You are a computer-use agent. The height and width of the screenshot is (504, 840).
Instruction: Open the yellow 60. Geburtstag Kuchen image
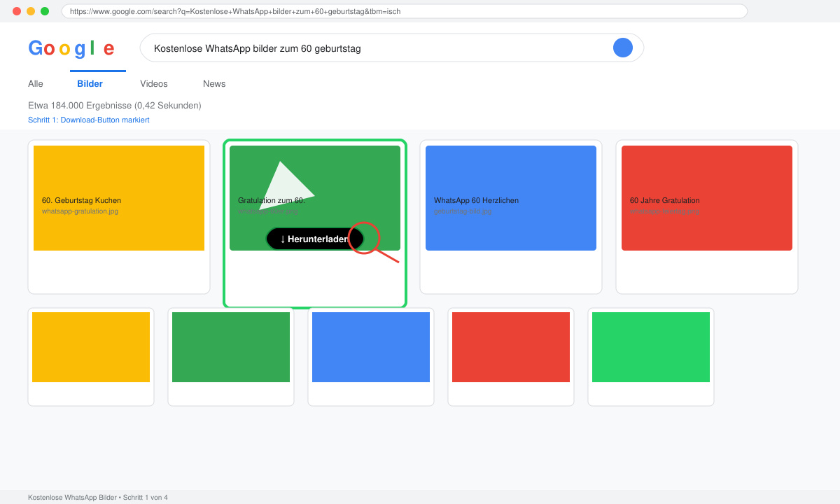[x=119, y=198]
